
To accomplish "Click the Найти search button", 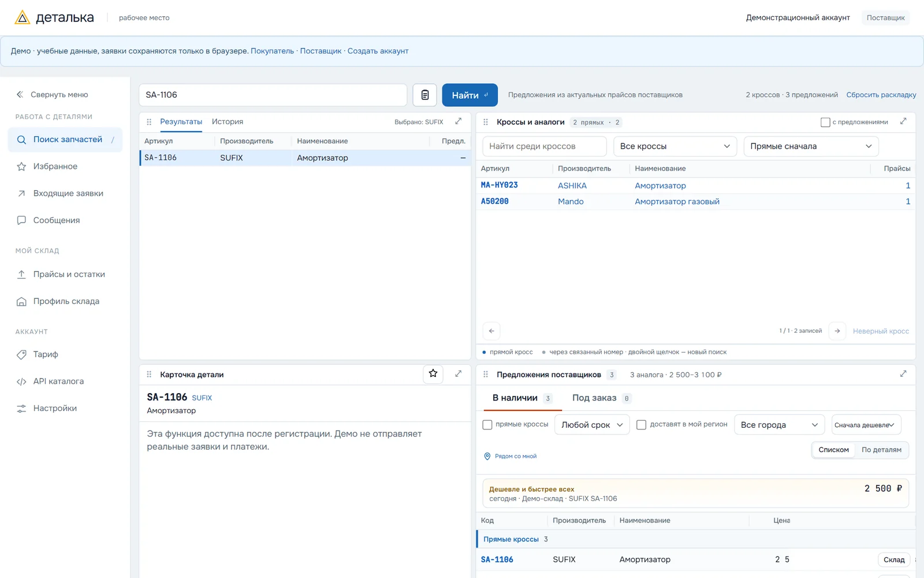I will (470, 95).
